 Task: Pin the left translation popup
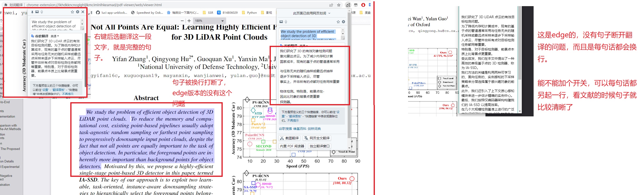pos(32,12)
